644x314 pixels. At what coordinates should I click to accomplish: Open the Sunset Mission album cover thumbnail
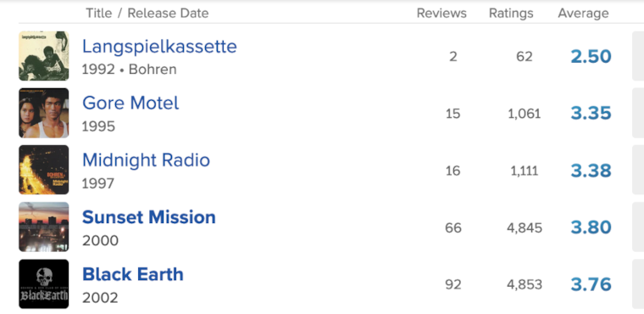(43, 227)
